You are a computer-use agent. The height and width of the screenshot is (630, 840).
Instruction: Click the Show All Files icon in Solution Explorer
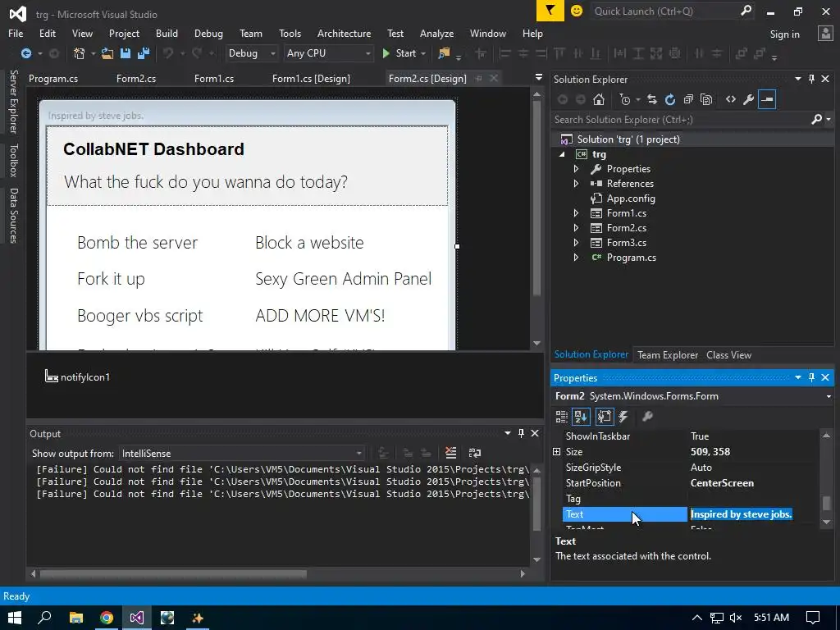[706, 99]
